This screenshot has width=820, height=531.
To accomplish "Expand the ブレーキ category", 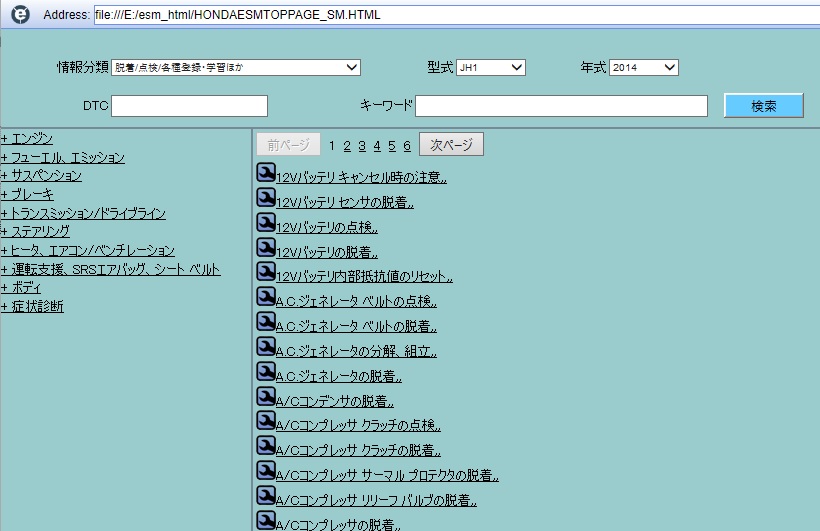I will click(27, 195).
